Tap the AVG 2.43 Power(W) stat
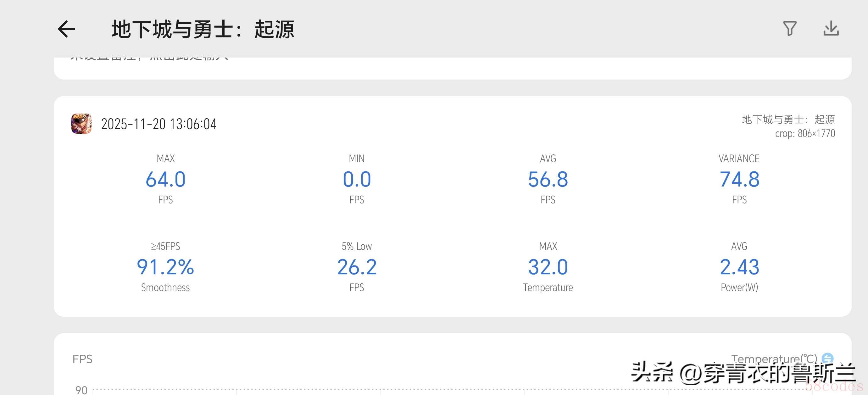 [x=739, y=267]
